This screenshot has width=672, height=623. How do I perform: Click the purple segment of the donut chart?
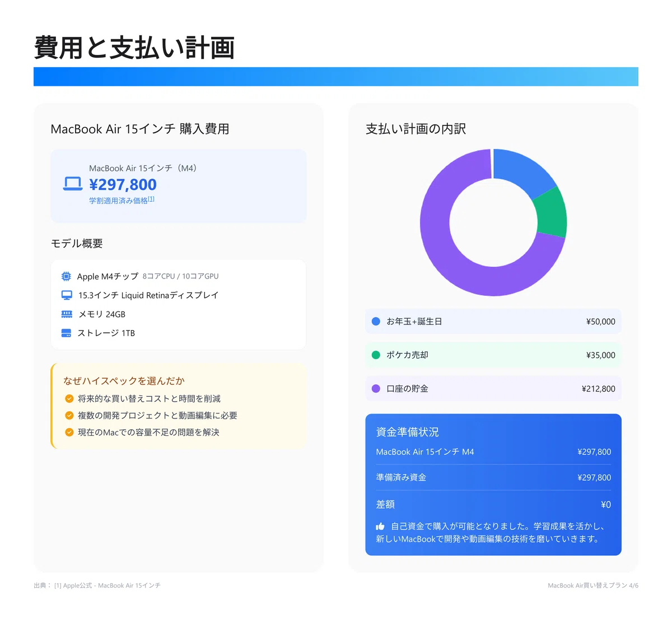[442, 252]
